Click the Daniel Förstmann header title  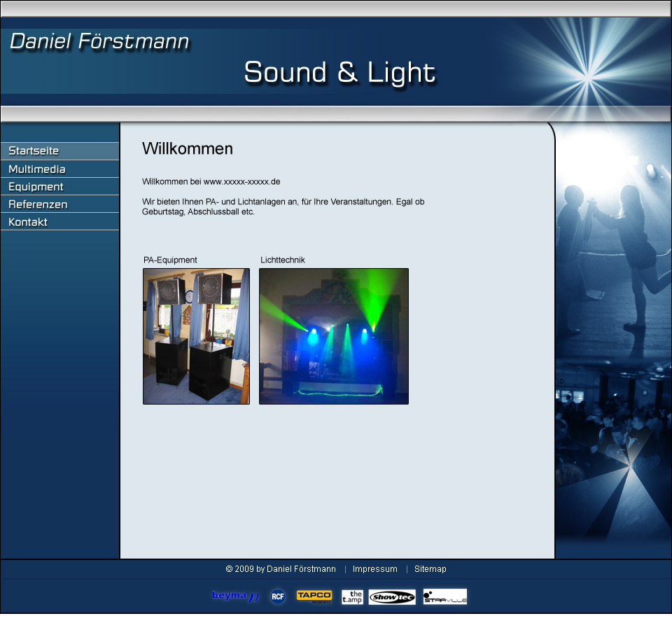point(99,42)
